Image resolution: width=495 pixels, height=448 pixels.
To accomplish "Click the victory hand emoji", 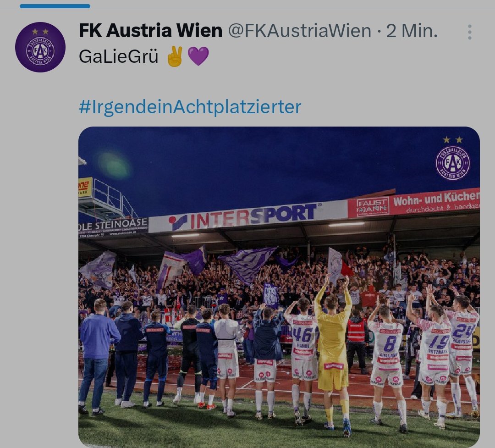I will click(x=175, y=57).
